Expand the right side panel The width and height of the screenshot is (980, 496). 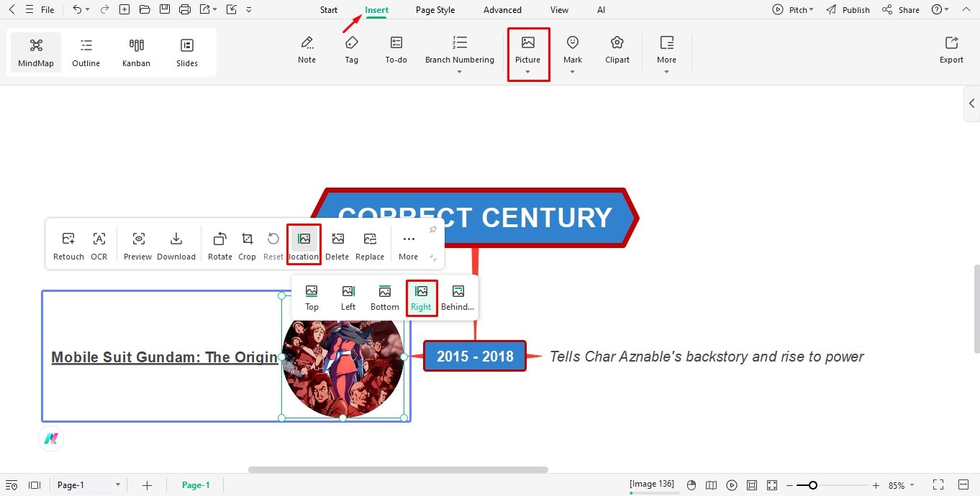click(972, 104)
